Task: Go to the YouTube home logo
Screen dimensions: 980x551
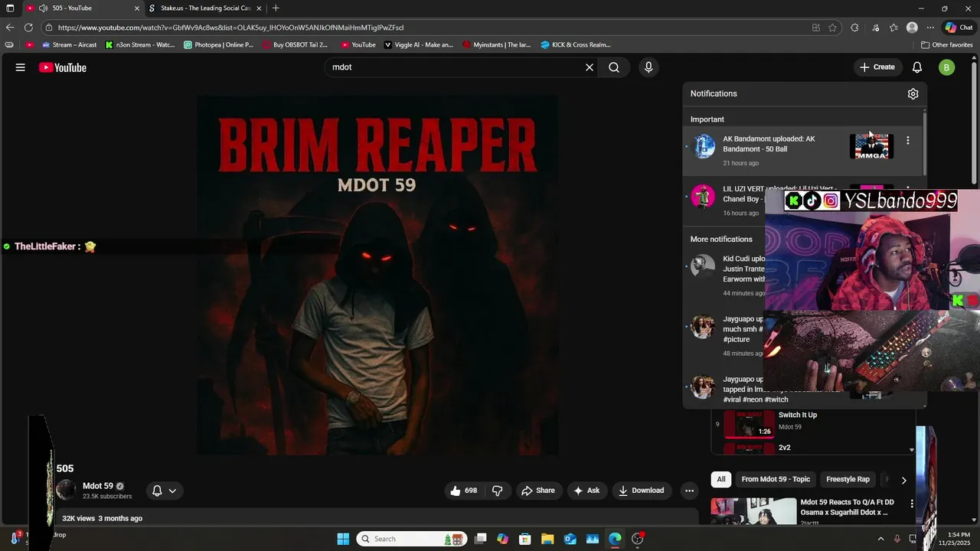Action: pos(63,67)
